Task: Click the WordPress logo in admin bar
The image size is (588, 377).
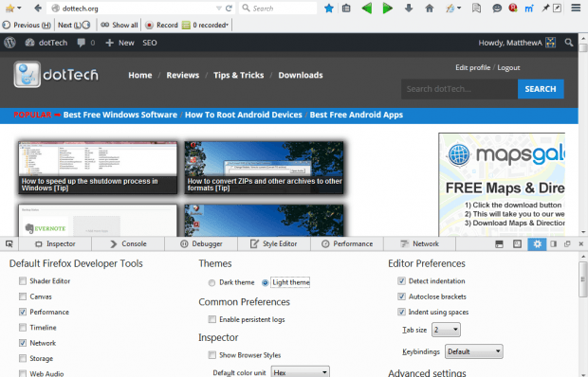Action: (x=9, y=43)
